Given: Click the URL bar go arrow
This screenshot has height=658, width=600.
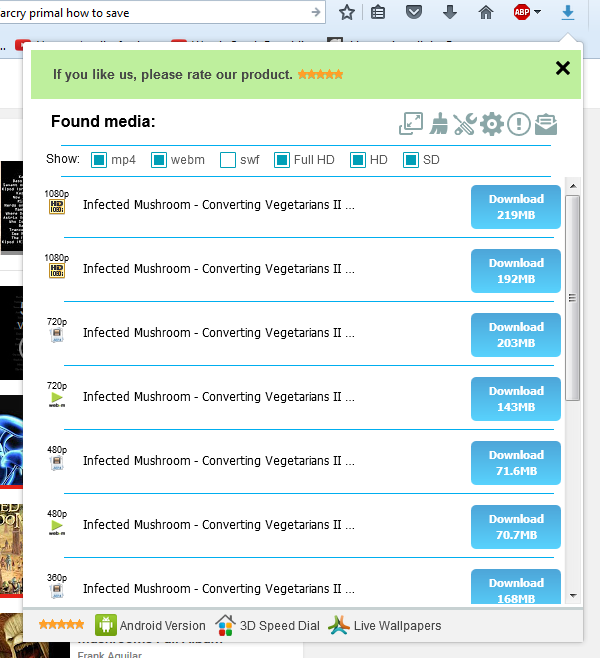Looking at the screenshot, I should pyautogui.click(x=316, y=13).
